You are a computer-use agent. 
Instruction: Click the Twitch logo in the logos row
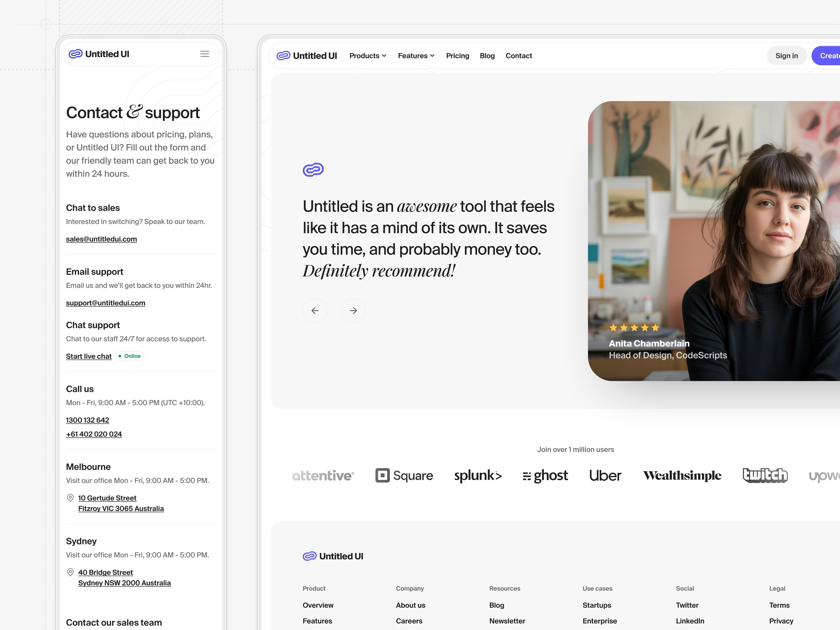tap(765, 475)
